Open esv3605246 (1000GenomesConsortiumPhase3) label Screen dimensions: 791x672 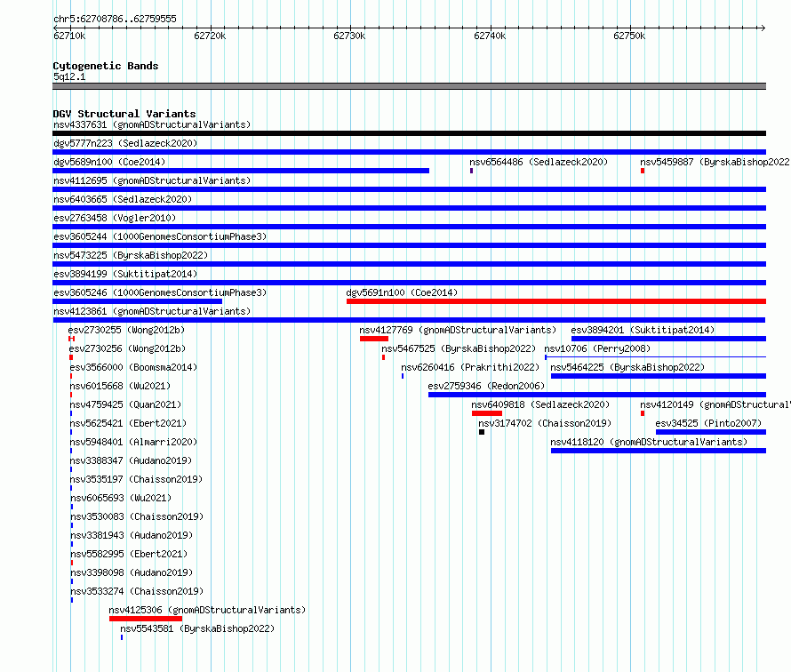click(160, 292)
